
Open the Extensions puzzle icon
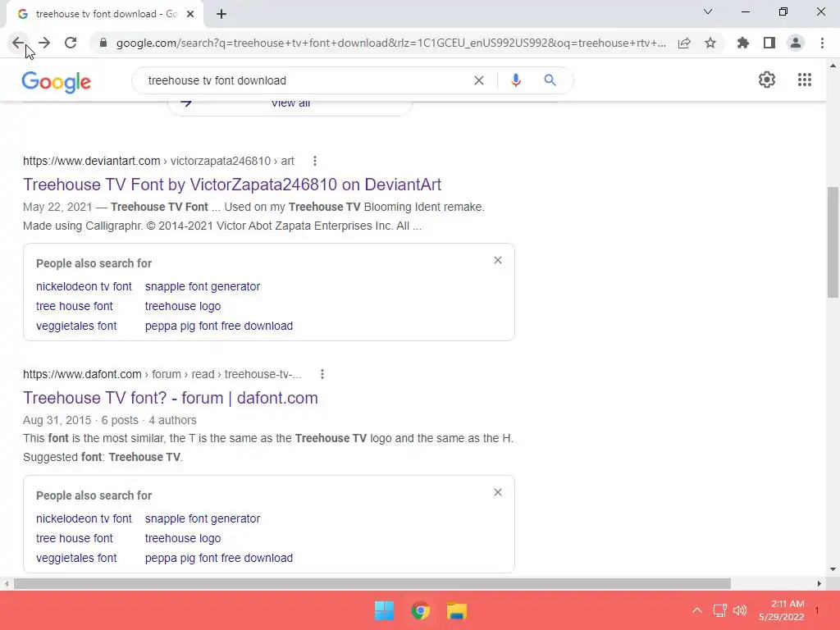pyautogui.click(x=743, y=43)
